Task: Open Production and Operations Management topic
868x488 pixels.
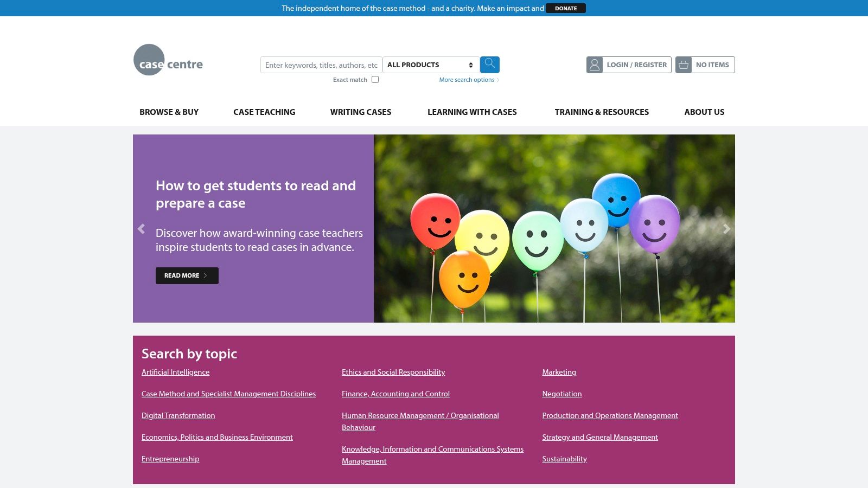Action: [610, 415]
